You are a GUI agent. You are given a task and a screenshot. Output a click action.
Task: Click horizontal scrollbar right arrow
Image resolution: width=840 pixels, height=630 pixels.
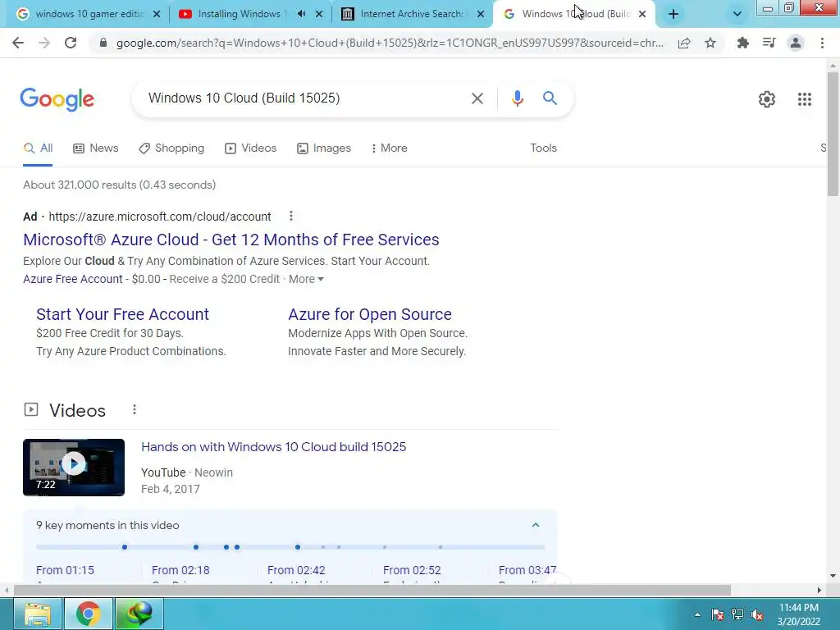coord(819,590)
